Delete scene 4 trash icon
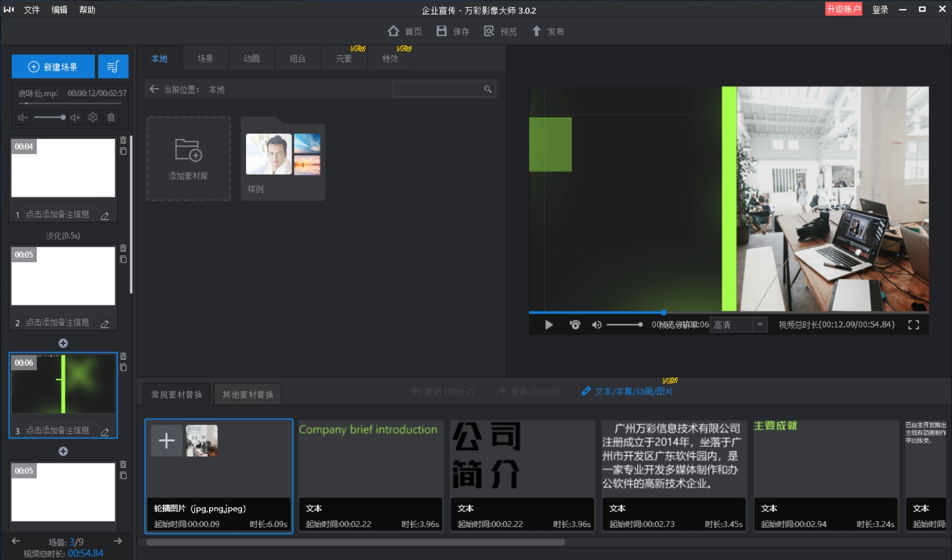Image resolution: width=952 pixels, height=560 pixels. (x=123, y=465)
